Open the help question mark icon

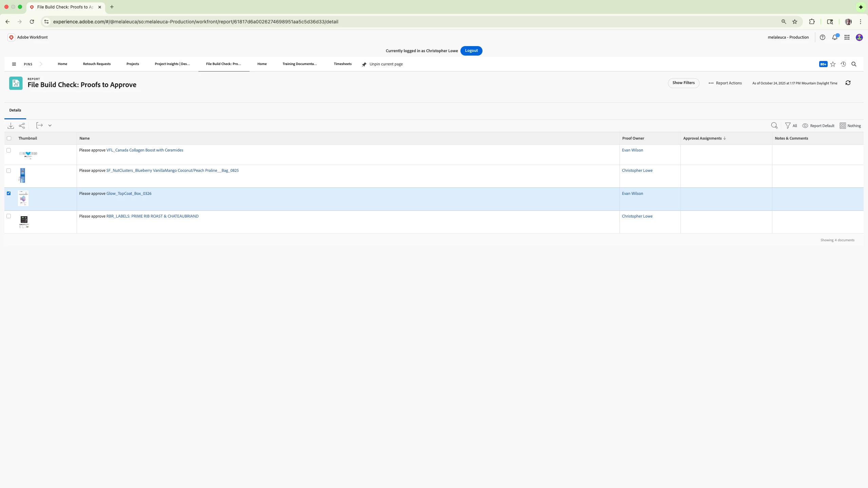(823, 38)
